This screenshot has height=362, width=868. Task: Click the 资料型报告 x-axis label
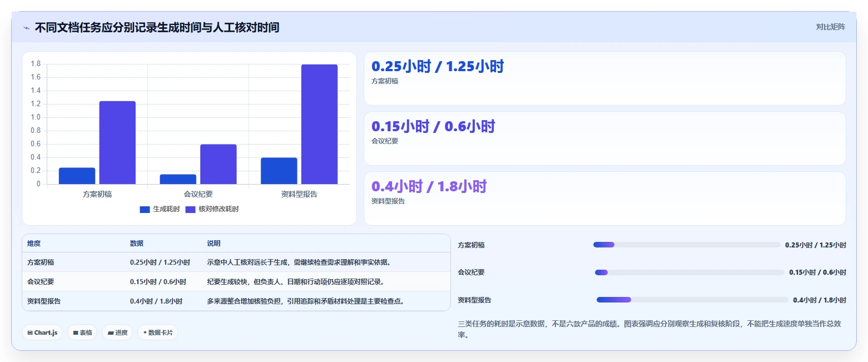point(299,194)
